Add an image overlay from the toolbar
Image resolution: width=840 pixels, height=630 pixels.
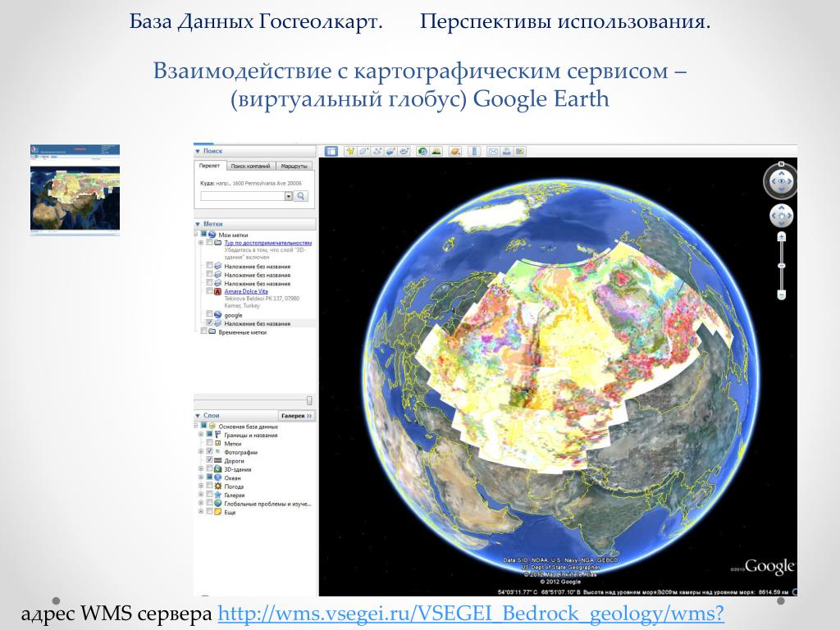coord(390,152)
